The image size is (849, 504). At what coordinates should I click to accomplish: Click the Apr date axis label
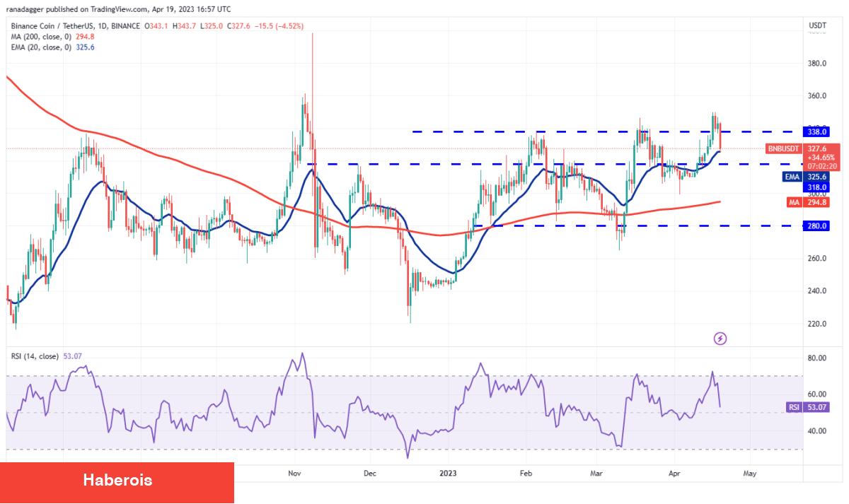[x=675, y=474]
